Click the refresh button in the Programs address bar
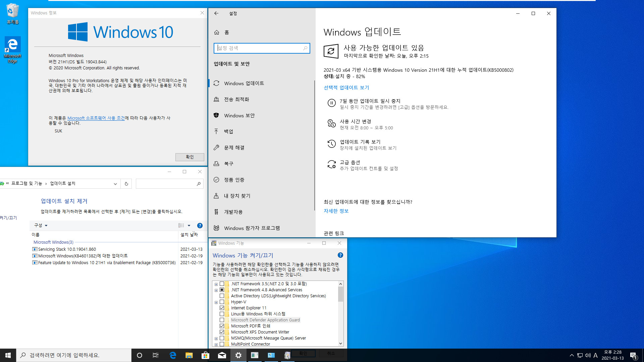 pyautogui.click(x=126, y=184)
